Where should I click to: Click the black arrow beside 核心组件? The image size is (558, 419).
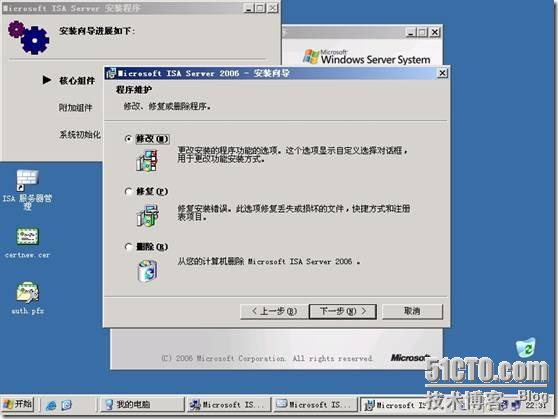47,80
